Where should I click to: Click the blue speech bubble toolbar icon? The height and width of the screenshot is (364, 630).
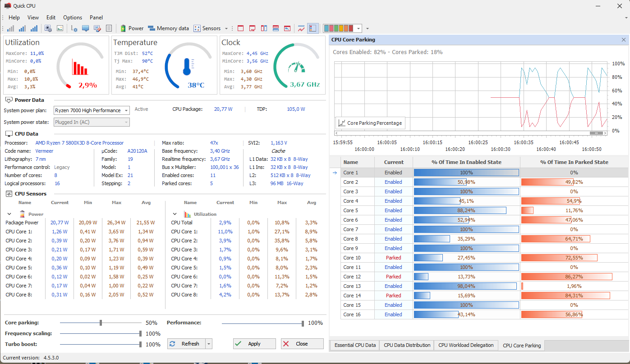(85, 28)
